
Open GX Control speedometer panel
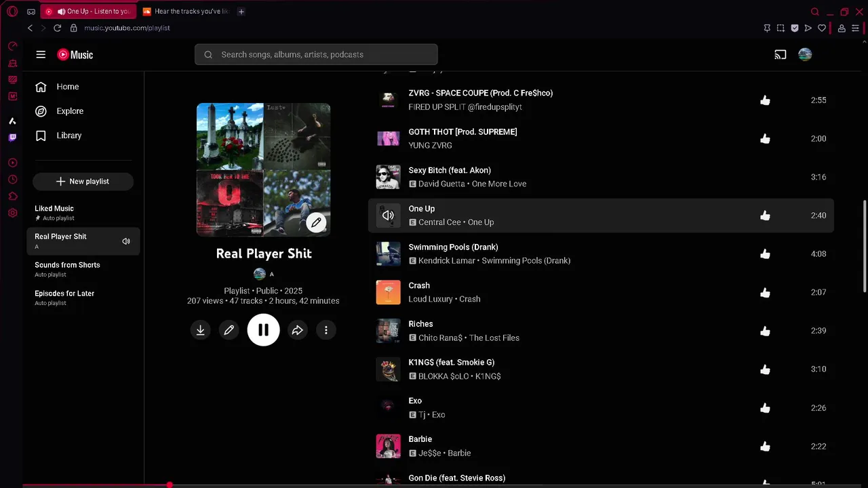(x=12, y=47)
